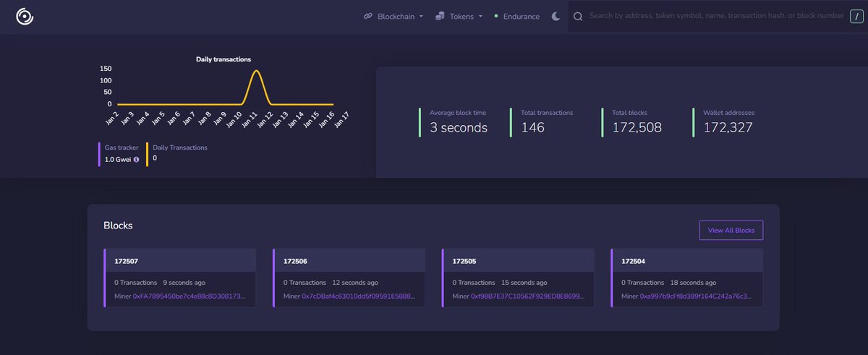Click the Total transactions value 146
Screen dimensions: 868x355
pos(532,128)
